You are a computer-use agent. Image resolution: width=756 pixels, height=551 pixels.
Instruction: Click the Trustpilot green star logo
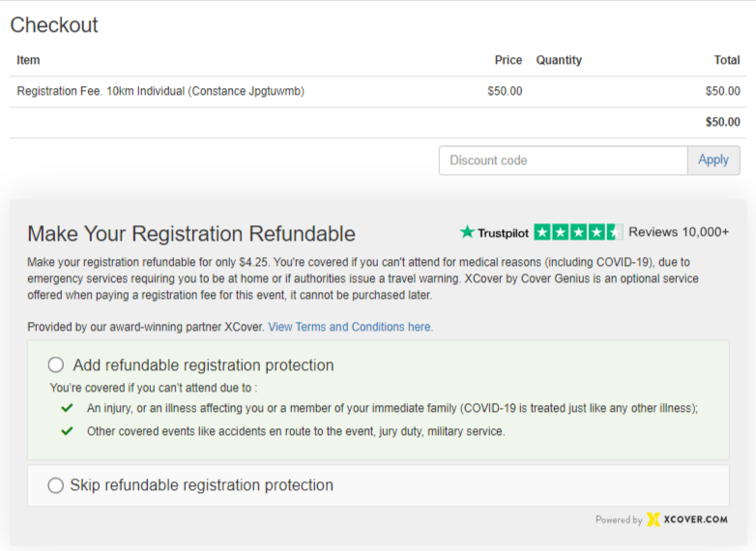click(468, 232)
